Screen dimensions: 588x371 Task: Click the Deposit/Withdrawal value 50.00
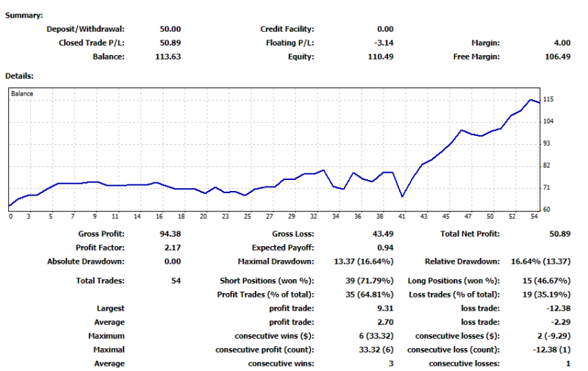(x=170, y=29)
